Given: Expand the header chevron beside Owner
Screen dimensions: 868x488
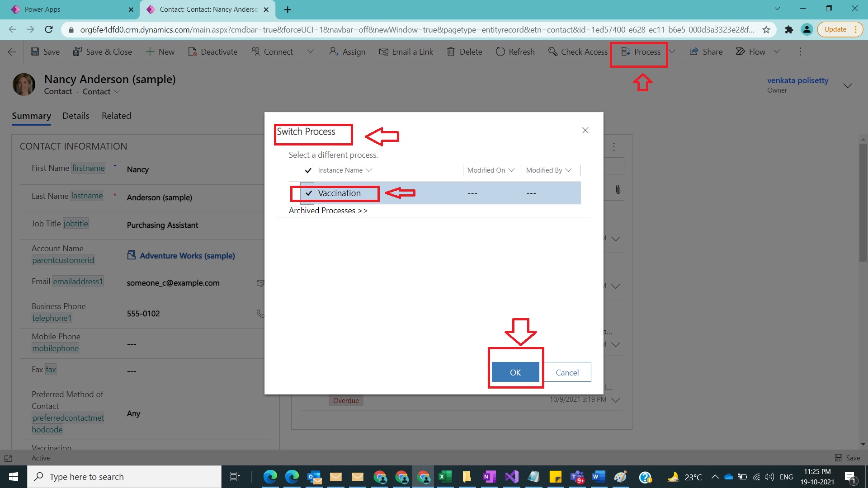Looking at the screenshot, I should (x=848, y=85).
